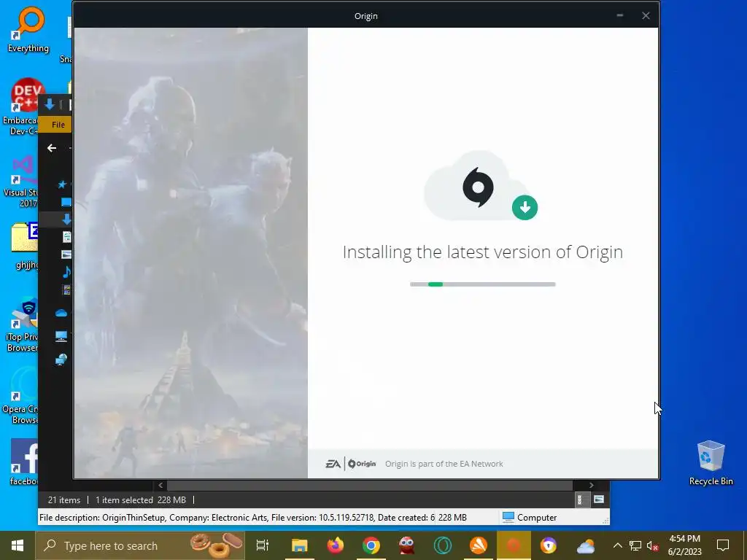Click "Installing the latest version of Origin" heading

(483, 252)
